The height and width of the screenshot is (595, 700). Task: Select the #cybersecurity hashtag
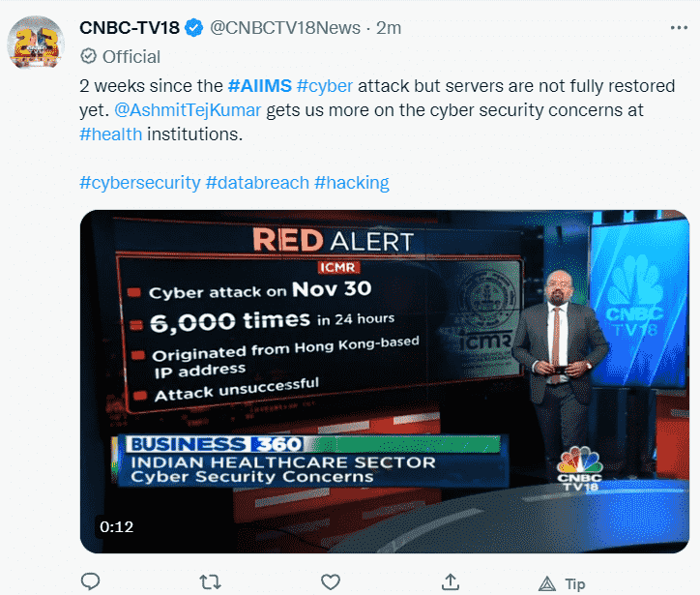(139, 182)
